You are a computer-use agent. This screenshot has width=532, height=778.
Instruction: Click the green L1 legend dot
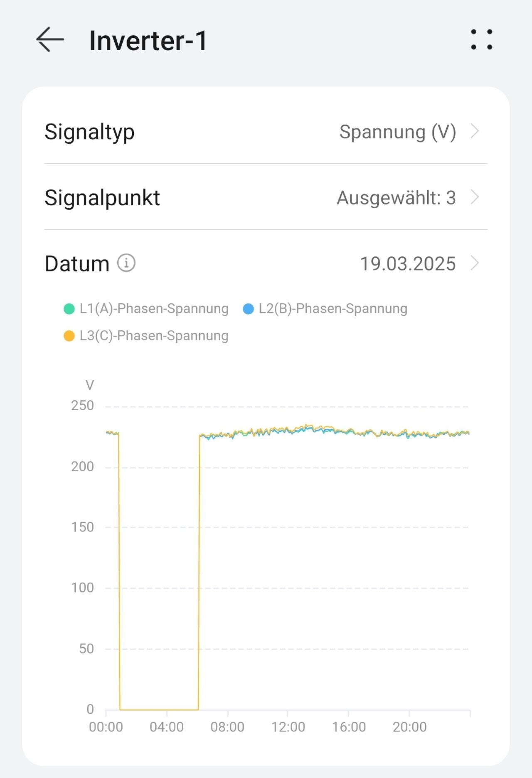pos(69,309)
